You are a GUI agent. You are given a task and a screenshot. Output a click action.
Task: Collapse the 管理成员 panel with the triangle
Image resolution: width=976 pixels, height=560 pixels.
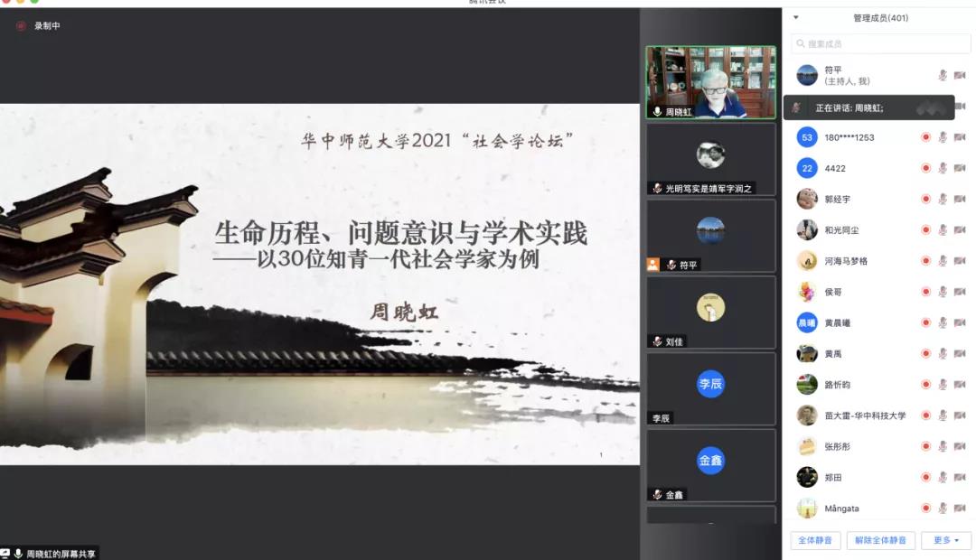[796, 17]
